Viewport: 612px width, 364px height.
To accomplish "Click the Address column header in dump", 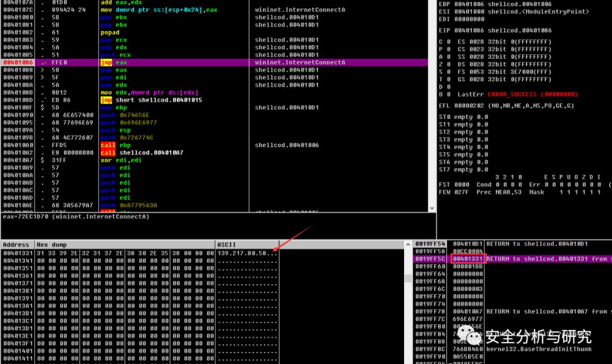I will (x=18, y=245).
